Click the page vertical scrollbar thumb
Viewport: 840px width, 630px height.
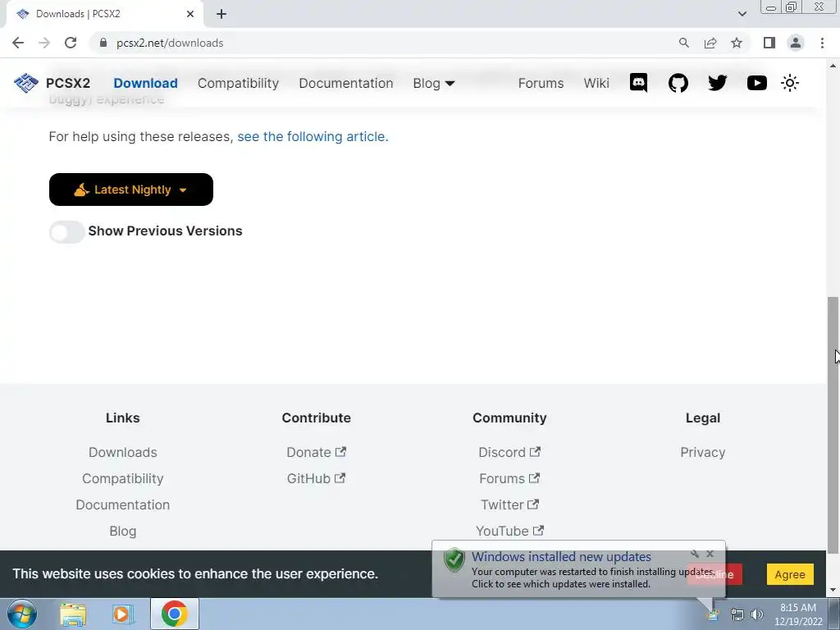[833, 425]
